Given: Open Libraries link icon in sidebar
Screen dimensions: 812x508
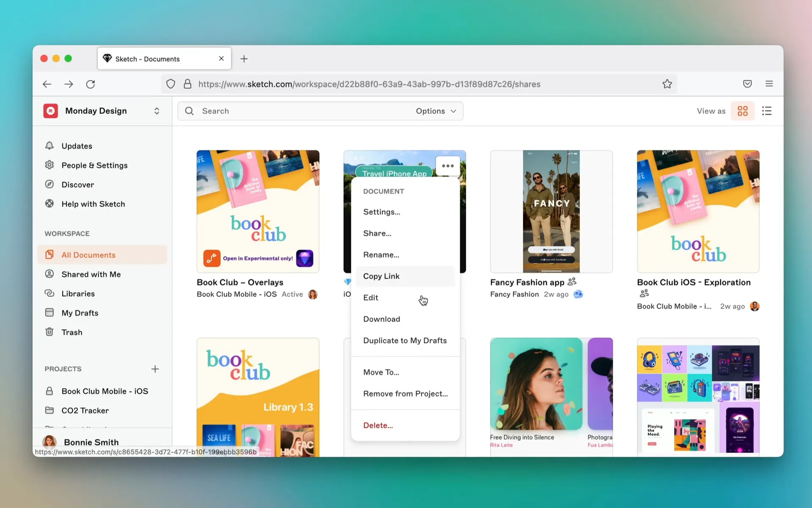Looking at the screenshot, I should pos(49,293).
